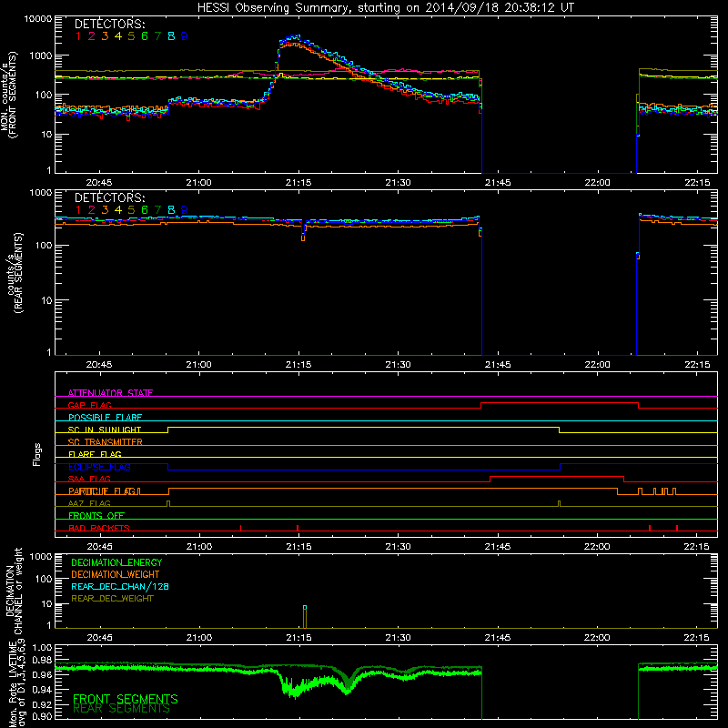Click the cyan detector number 8 in the front segments legend
The height and width of the screenshot is (728, 728).
click(x=171, y=36)
